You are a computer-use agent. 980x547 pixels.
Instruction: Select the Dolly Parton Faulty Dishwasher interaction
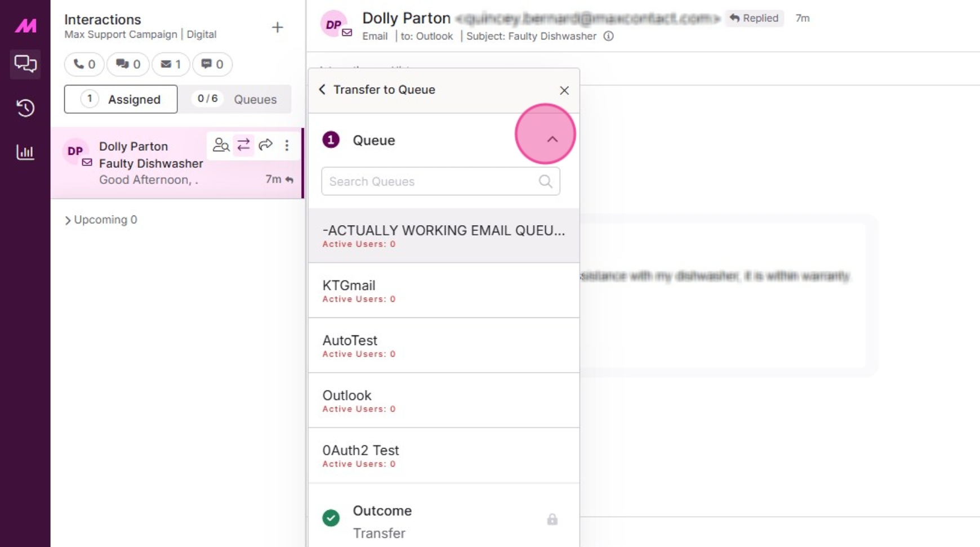pos(177,163)
